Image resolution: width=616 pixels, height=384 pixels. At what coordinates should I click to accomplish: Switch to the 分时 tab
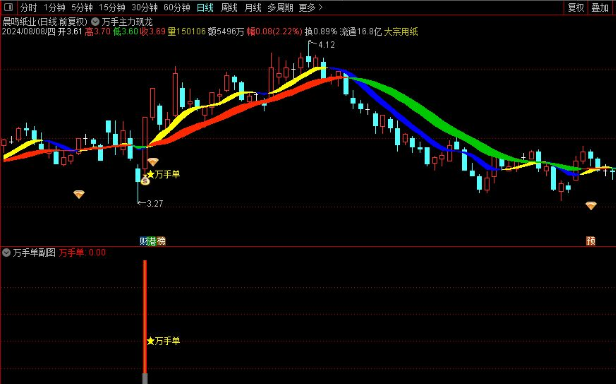[28, 7]
